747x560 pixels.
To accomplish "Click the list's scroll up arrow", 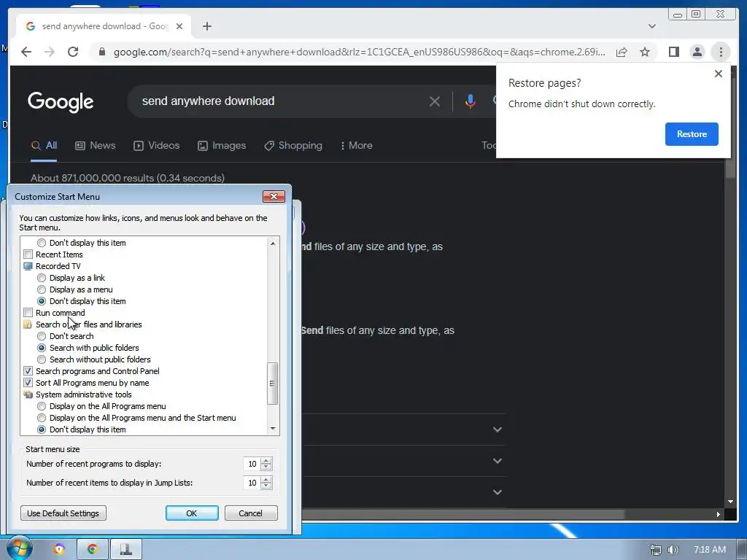I will pos(273,243).
